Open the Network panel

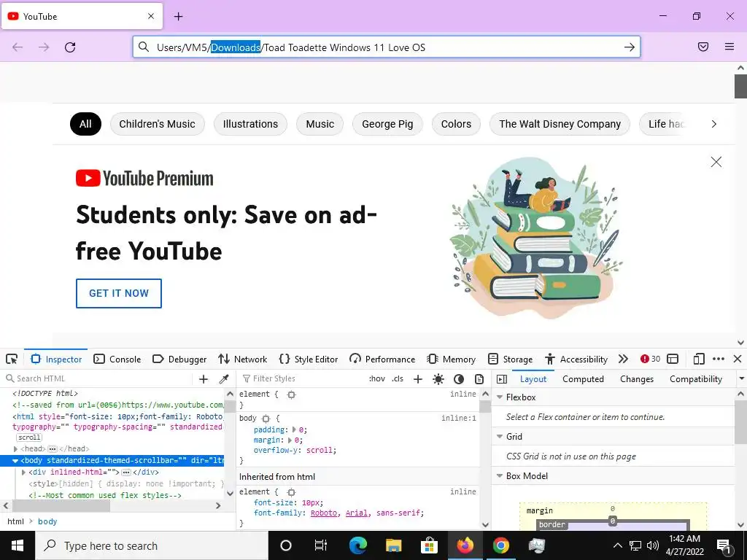tap(242, 359)
